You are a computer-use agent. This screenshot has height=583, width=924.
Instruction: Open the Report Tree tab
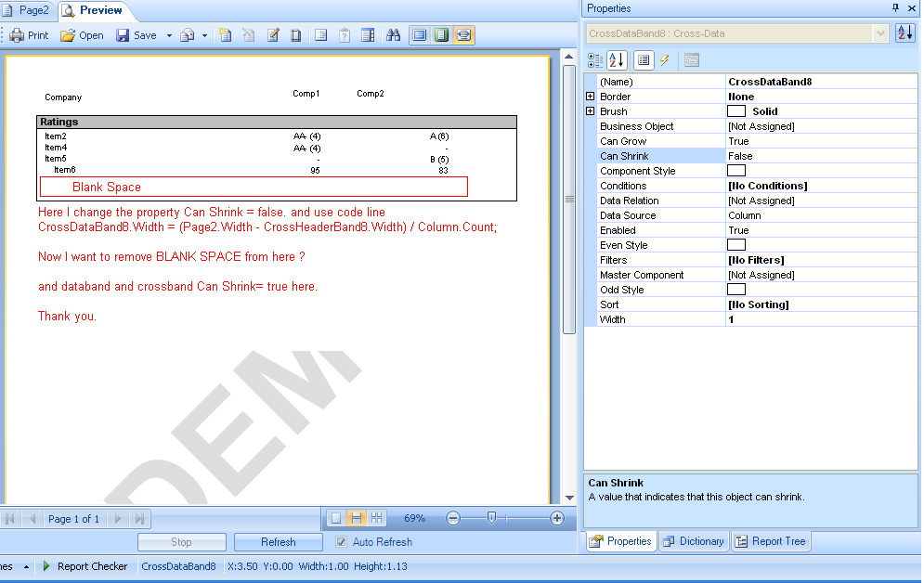click(771, 541)
